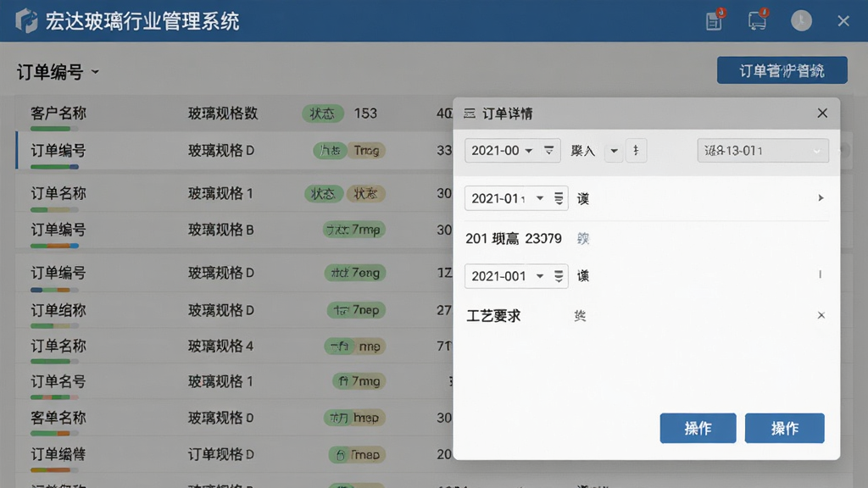Click the hnep status badge in the 客单名称 row

pos(355,418)
